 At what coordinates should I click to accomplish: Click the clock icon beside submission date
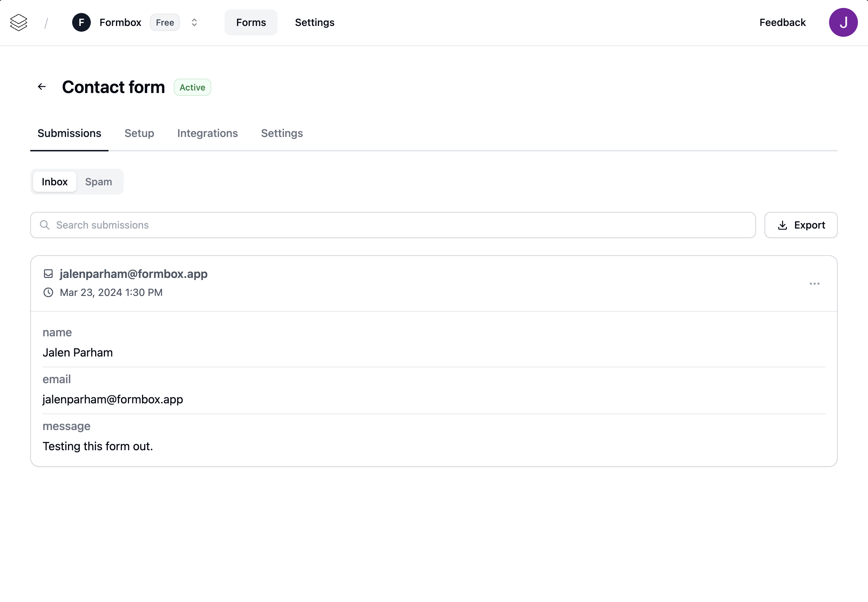coord(48,293)
